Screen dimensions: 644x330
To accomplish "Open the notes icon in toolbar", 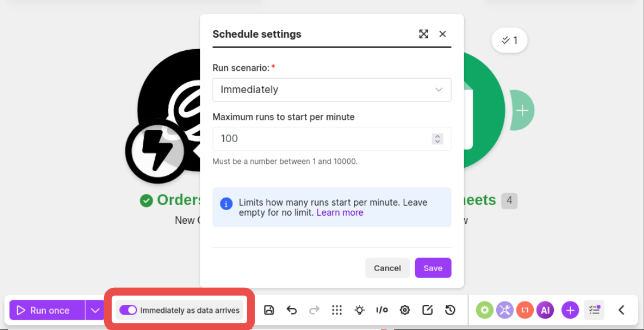I will 428,310.
